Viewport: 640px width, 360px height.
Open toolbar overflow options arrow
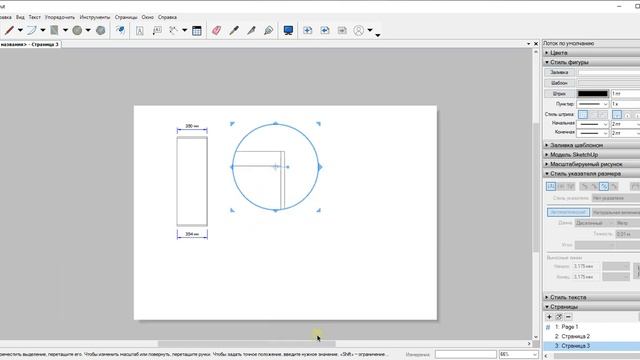(378, 35)
